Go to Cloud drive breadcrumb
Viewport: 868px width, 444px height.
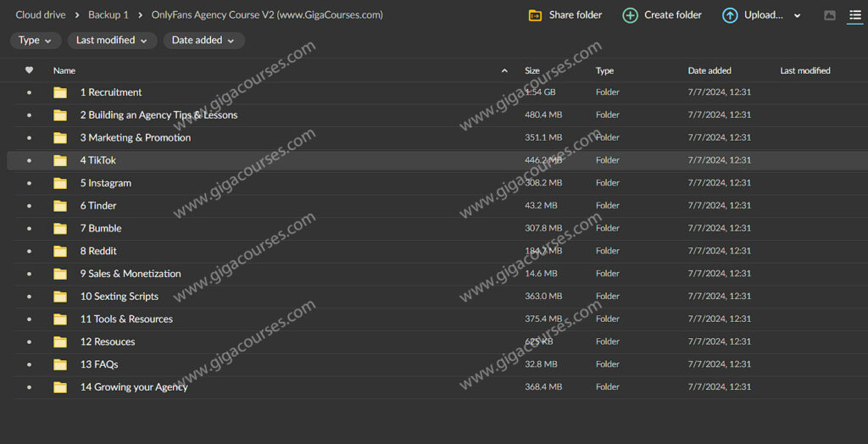pos(40,15)
